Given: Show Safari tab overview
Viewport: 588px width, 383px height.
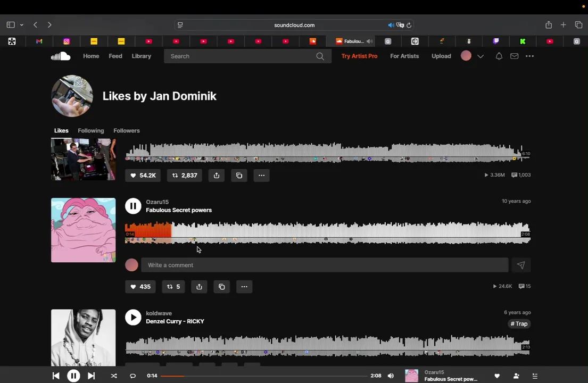Looking at the screenshot, I should [x=578, y=24].
